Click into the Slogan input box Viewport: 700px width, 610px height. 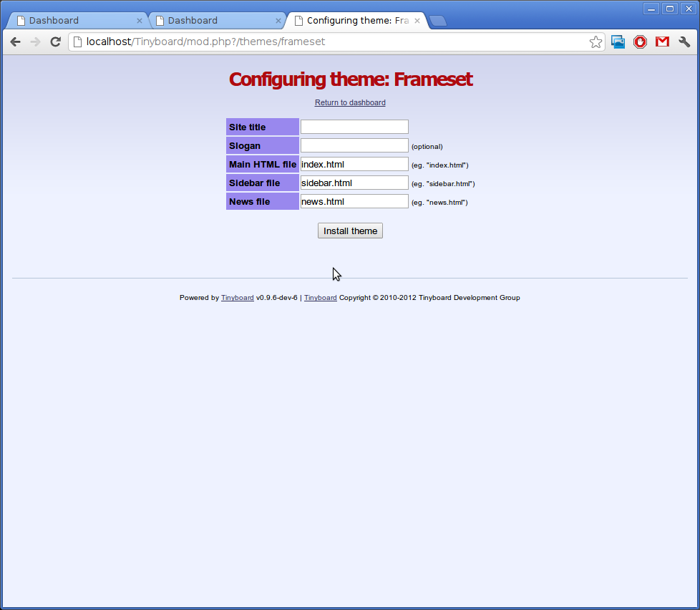(x=354, y=145)
